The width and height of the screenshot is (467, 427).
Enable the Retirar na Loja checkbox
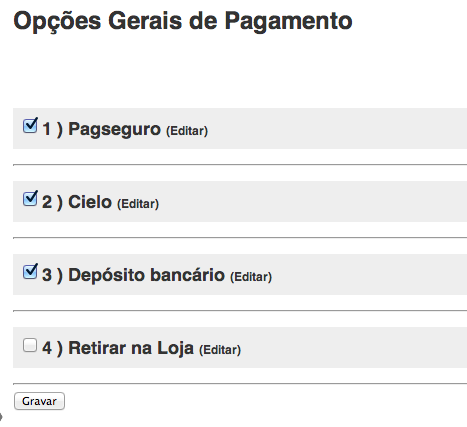pos(30,345)
